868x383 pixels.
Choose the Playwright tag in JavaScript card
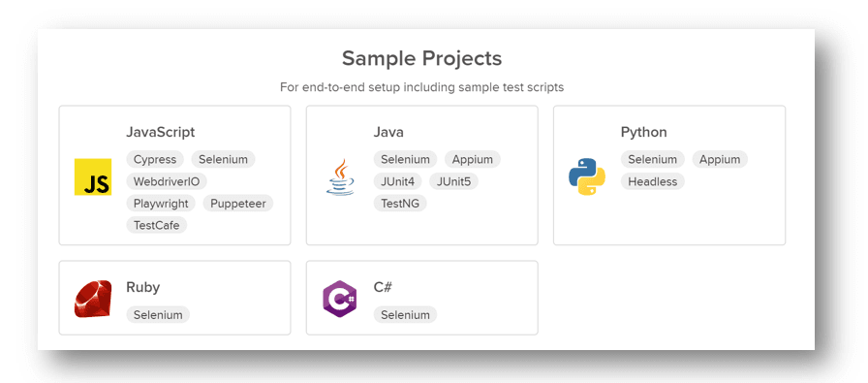pyautogui.click(x=161, y=204)
